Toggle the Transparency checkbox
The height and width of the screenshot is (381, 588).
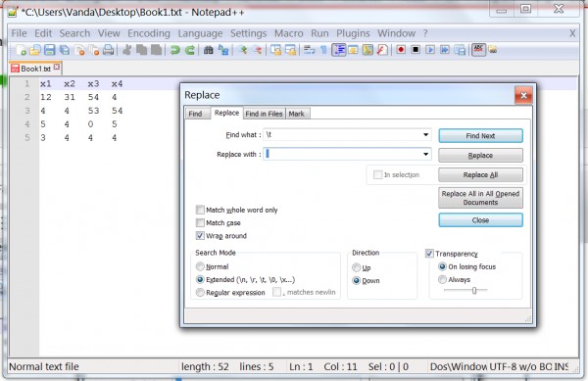430,254
